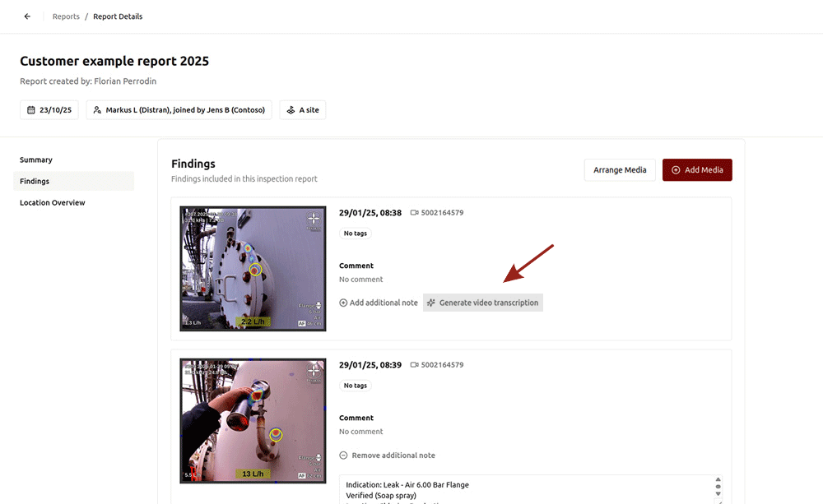Click the camera icon beside second 5002164579
The image size is (823, 504).
point(415,365)
